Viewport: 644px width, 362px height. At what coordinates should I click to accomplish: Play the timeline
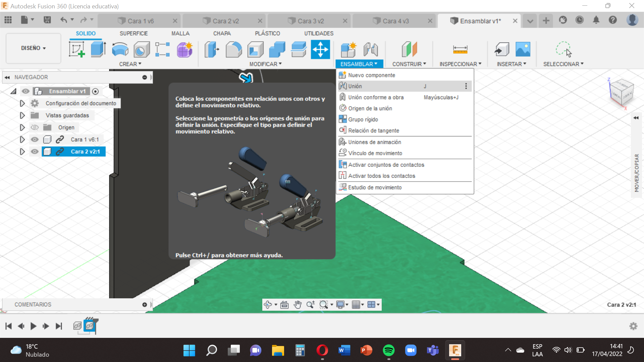click(33, 326)
